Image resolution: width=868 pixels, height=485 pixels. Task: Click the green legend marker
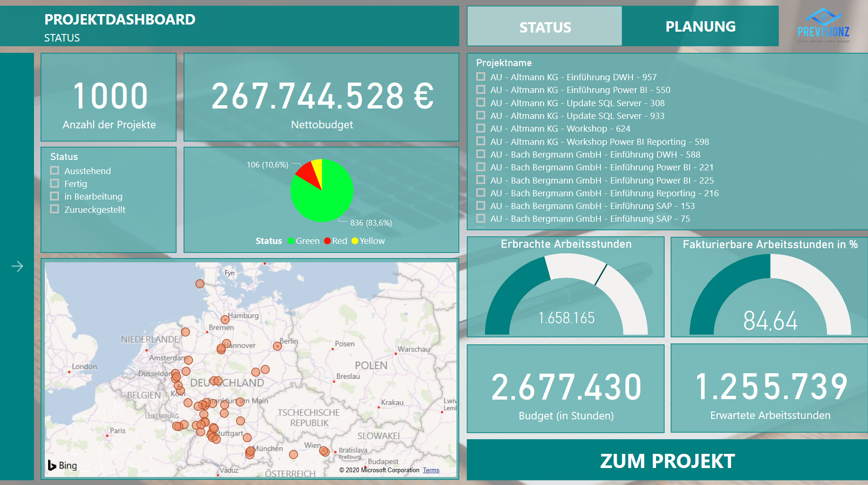pyautogui.click(x=291, y=241)
